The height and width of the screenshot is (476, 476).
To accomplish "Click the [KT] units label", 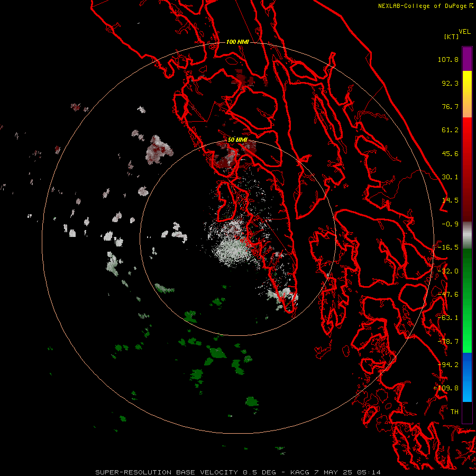I will click(x=452, y=36).
